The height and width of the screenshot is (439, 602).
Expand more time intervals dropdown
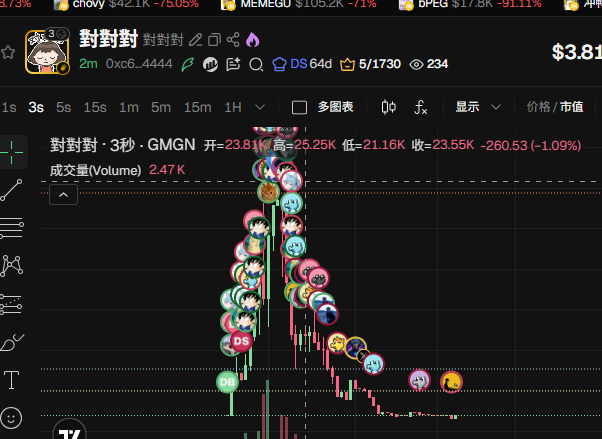coord(260,107)
